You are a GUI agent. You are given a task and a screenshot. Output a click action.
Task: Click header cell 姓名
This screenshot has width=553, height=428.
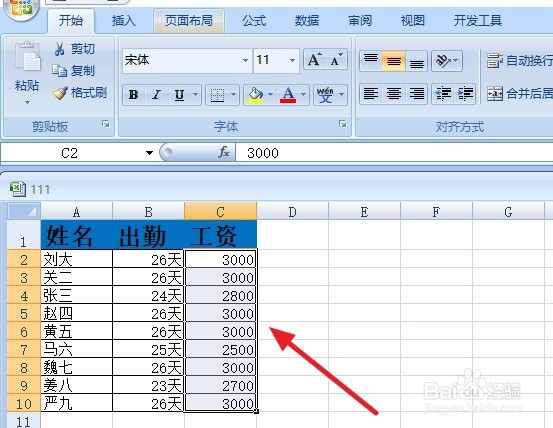(77, 235)
